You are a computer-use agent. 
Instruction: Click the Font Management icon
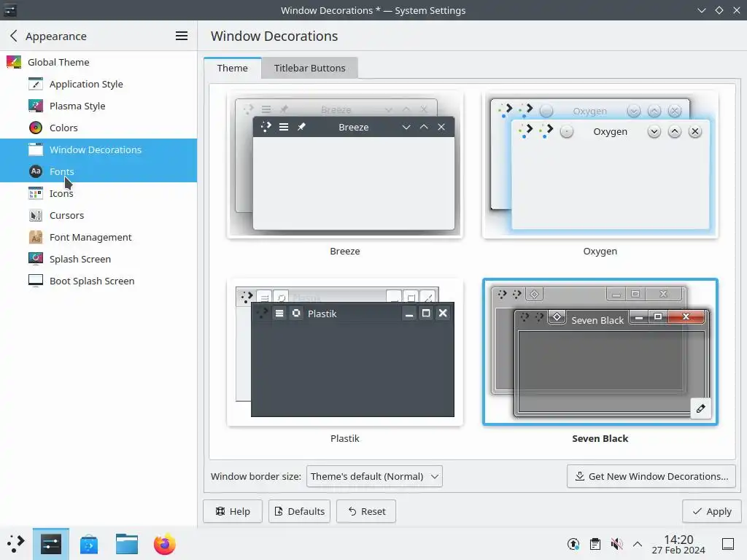tap(36, 237)
